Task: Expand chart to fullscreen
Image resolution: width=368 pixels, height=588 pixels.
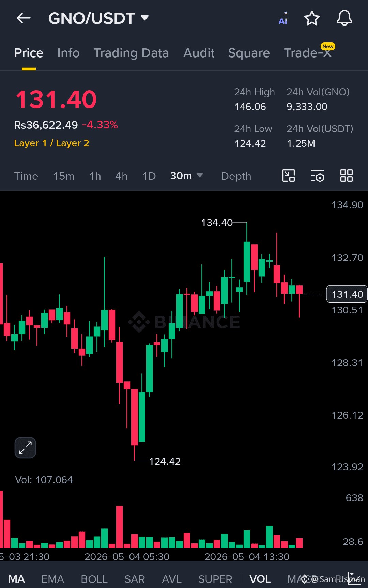Action: pos(25,447)
